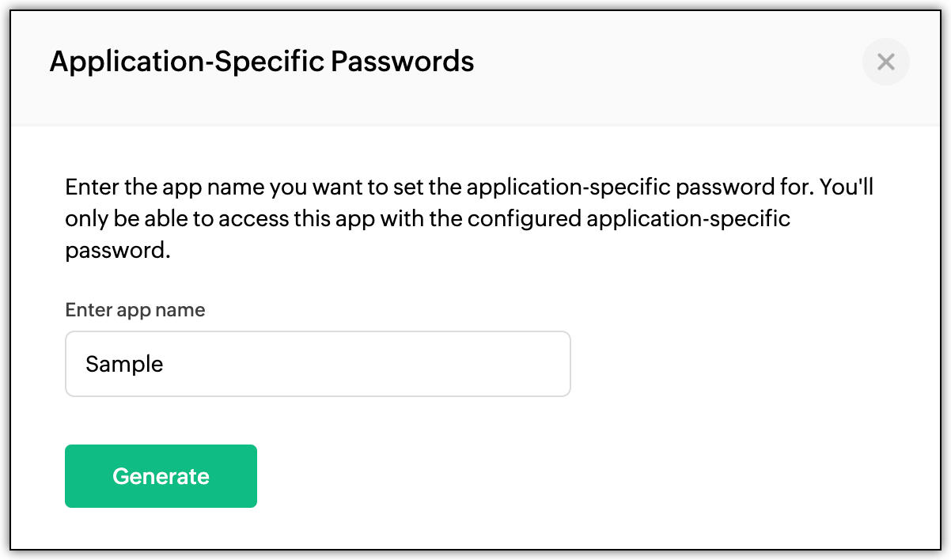951x560 pixels.
Task: Click the description text about app passwords
Action: pos(469,220)
